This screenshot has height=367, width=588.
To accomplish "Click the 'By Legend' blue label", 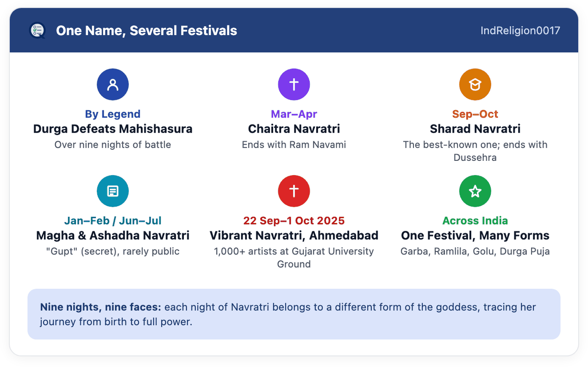I will pos(113,114).
